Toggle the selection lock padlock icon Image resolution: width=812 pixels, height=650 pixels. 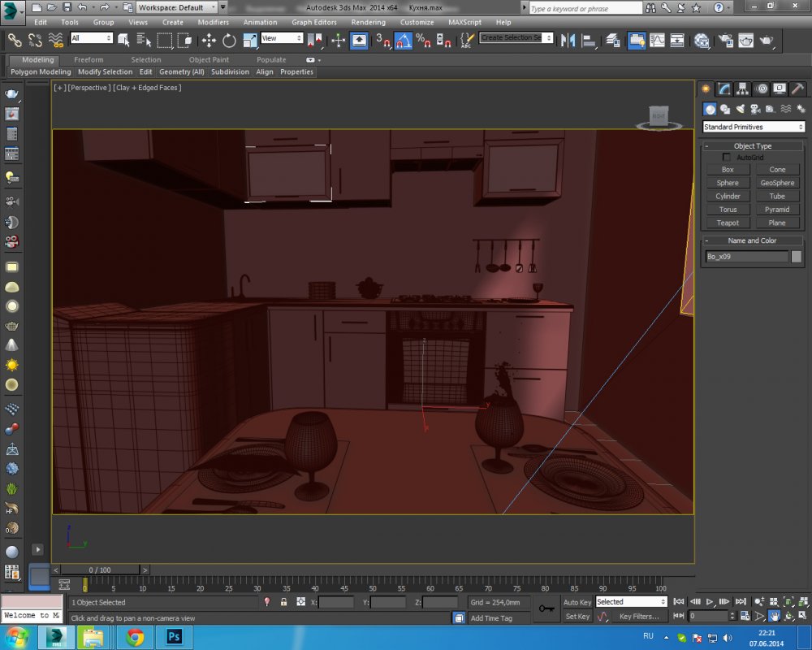283,602
